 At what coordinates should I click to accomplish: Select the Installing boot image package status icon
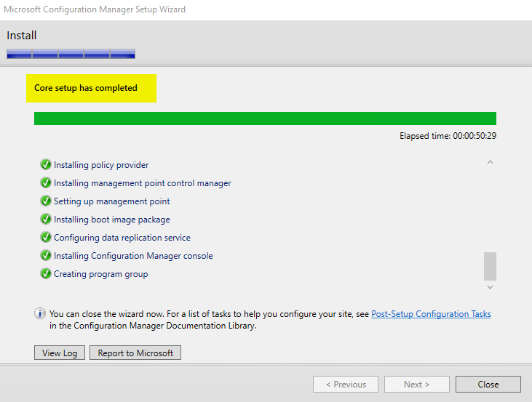46,220
